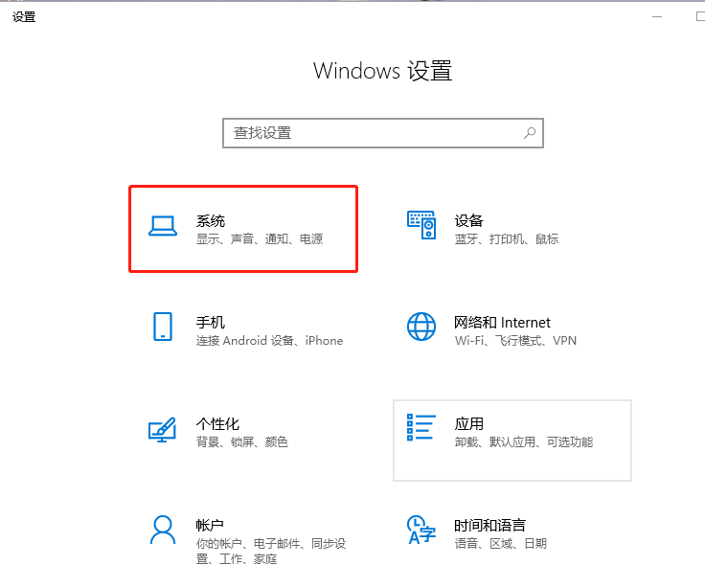Open the 设备 settings title
Screen dimensions: 705x588
click(469, 220)
